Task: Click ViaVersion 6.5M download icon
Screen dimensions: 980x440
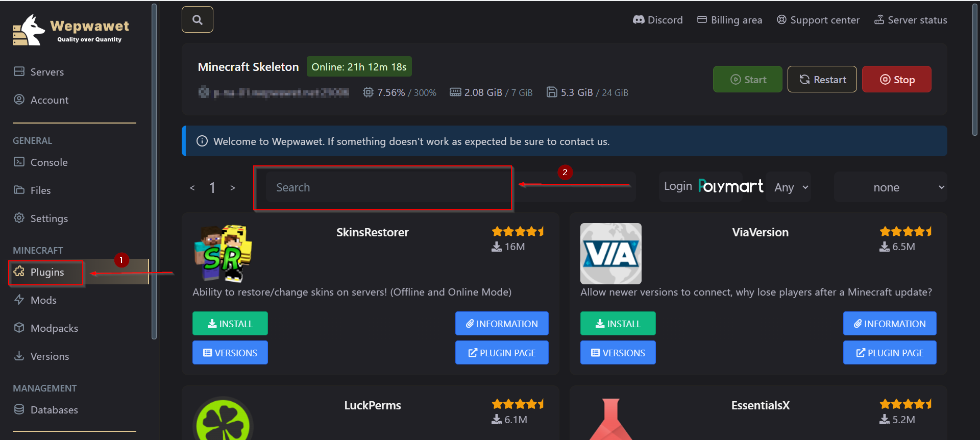Action: click(884, 247)
